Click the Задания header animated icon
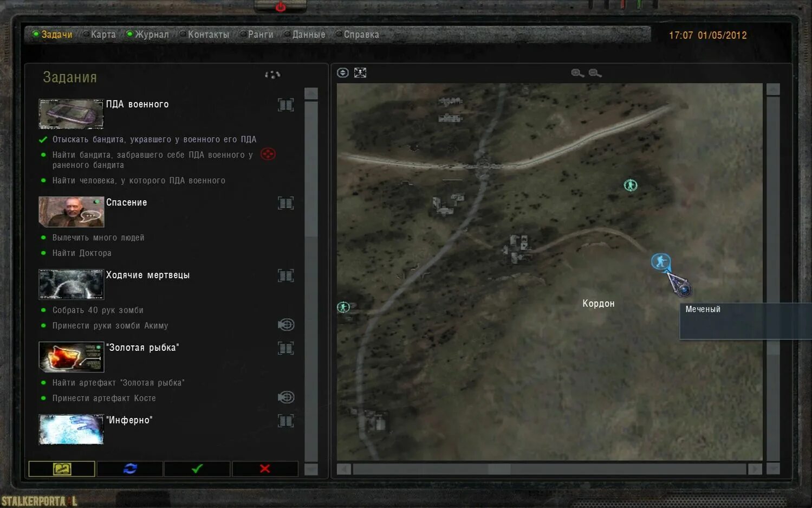Screen dimensions: 812x508 [x=272, y=75]
